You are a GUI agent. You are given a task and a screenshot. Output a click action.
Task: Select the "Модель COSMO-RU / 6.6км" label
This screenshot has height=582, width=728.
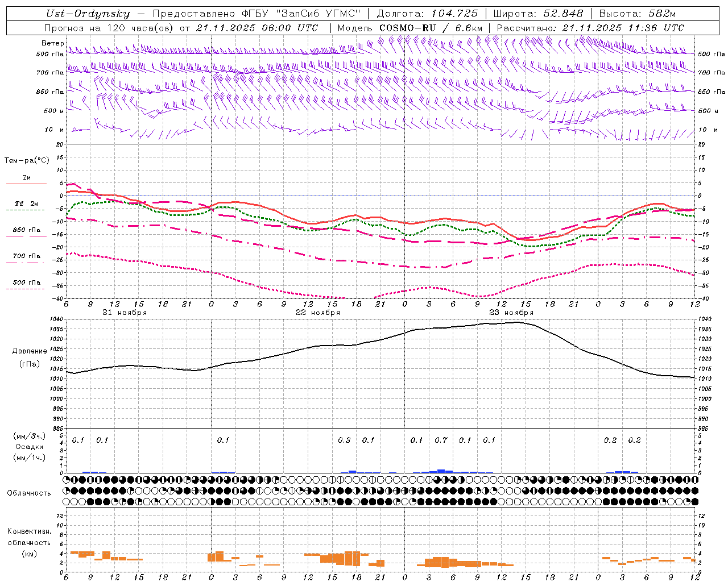coord(410,28)
